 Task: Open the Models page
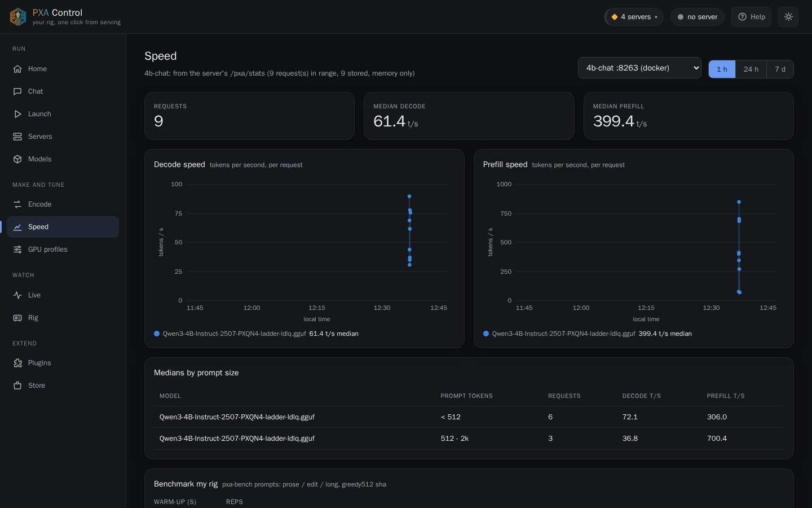click(63, 159)
